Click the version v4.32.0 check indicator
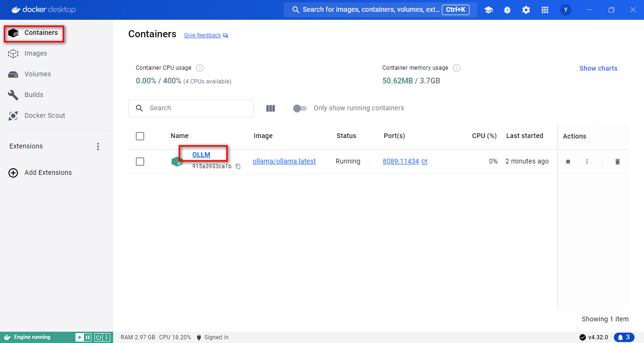The width and height of the screenshot is (644, 343). [594, 337]
